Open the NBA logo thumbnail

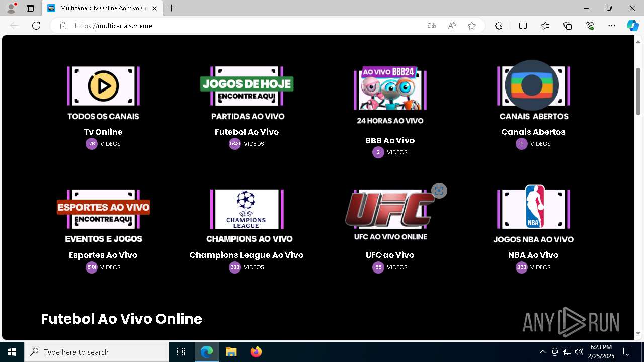pos(533,215)
